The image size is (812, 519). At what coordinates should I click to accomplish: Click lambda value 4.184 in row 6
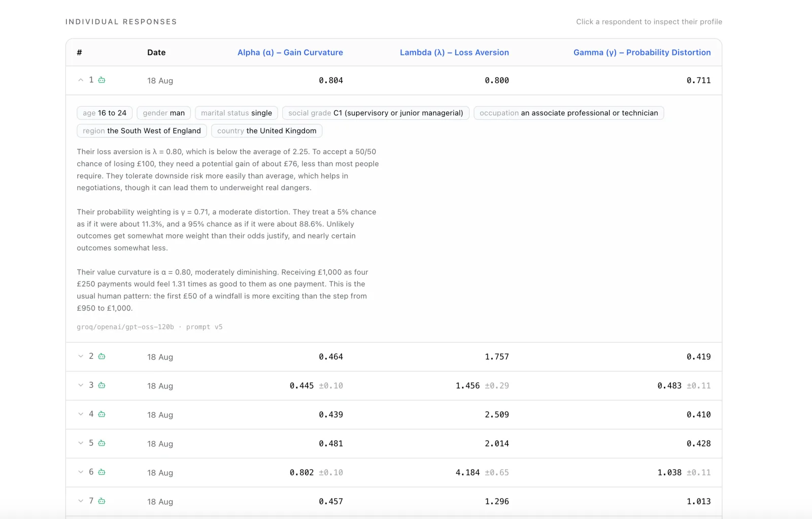coord(467,472)
